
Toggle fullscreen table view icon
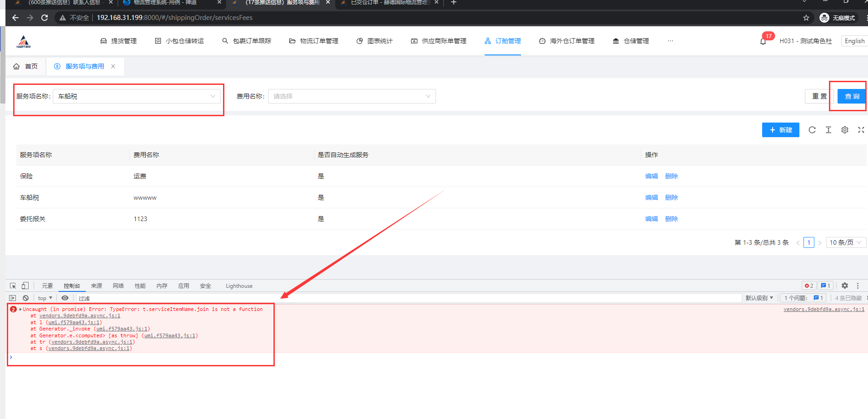point(861,130)
